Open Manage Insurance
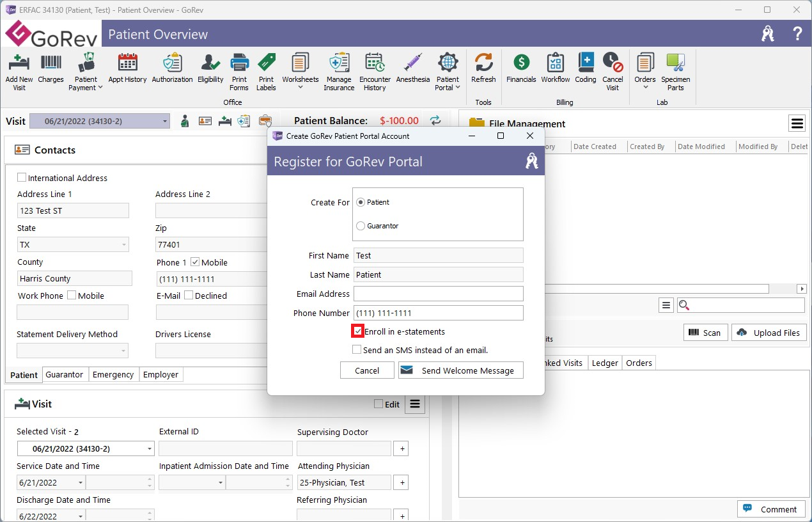 point(339,72)
